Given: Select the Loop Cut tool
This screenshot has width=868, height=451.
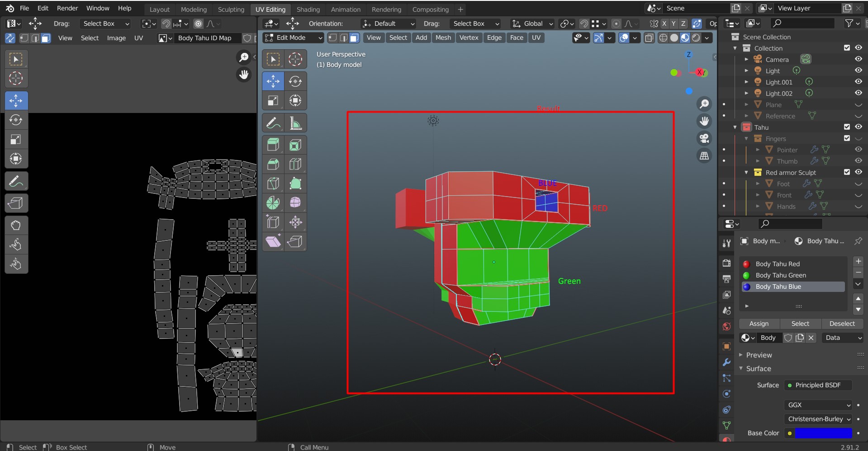Looking at the screenshot, I should [x=295, y=164].
